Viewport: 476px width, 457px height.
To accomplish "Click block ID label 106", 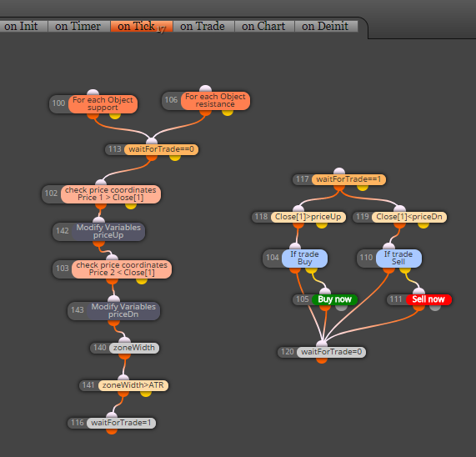I will coord(171,100).
